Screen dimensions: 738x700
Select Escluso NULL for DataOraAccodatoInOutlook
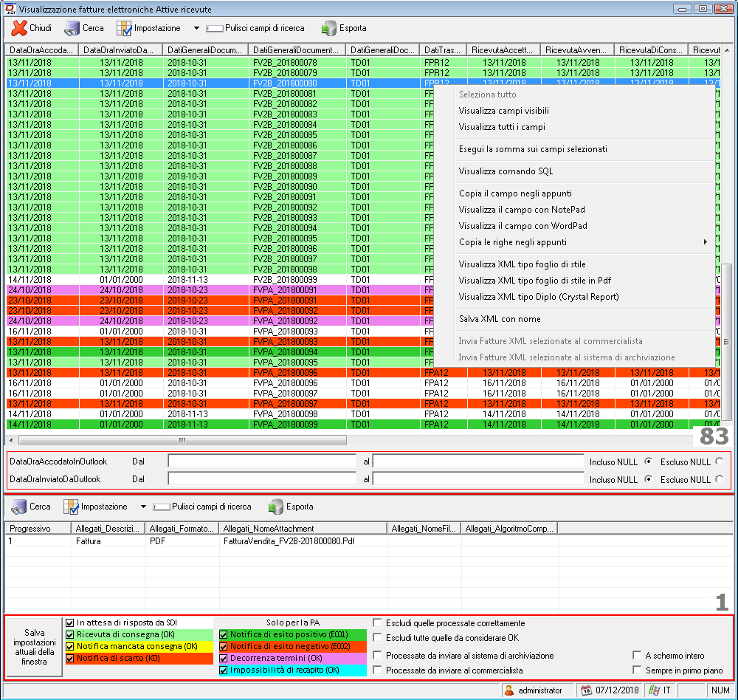[x=719, y=461]
